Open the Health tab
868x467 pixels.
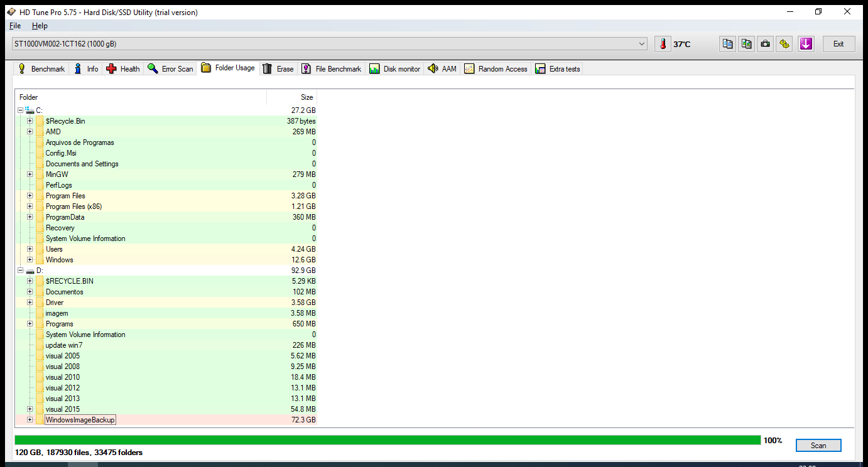[122, 69]
